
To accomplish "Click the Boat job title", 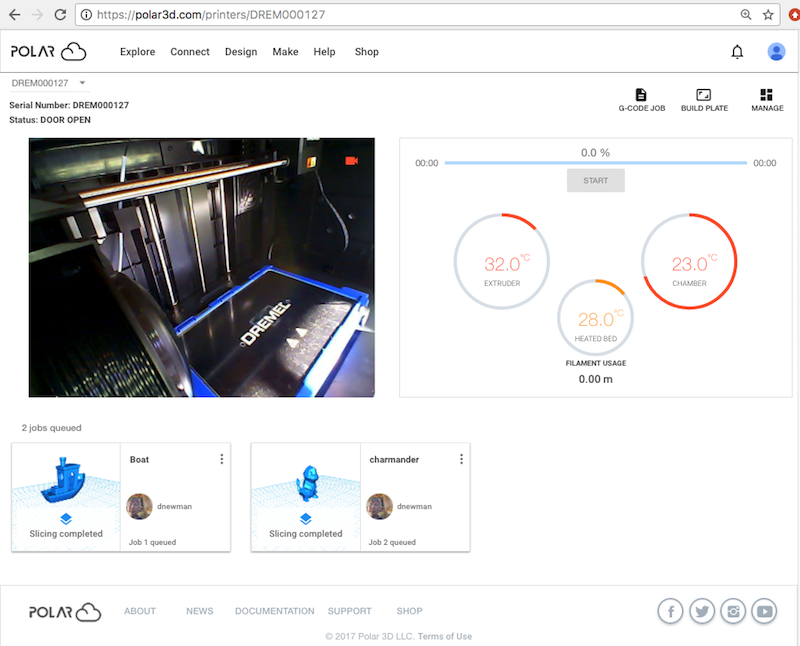I will [139, 459].
